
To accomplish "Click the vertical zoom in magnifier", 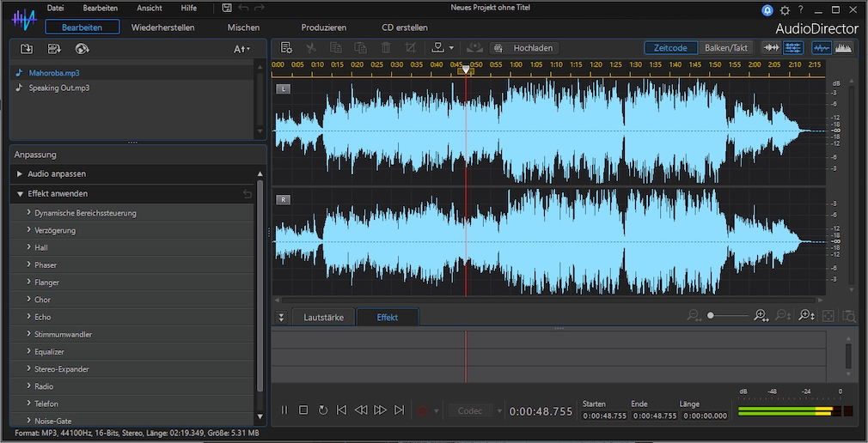I will point(806,316).
